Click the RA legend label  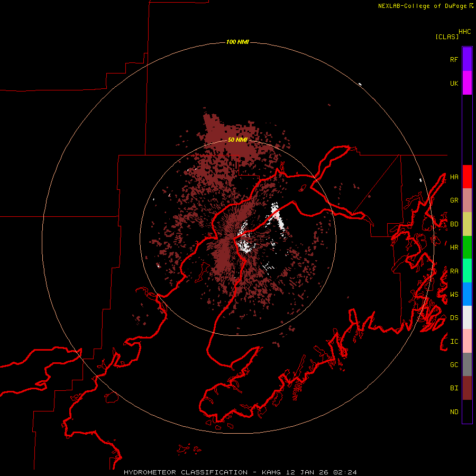pyautogui.click(x=454, y=271)
